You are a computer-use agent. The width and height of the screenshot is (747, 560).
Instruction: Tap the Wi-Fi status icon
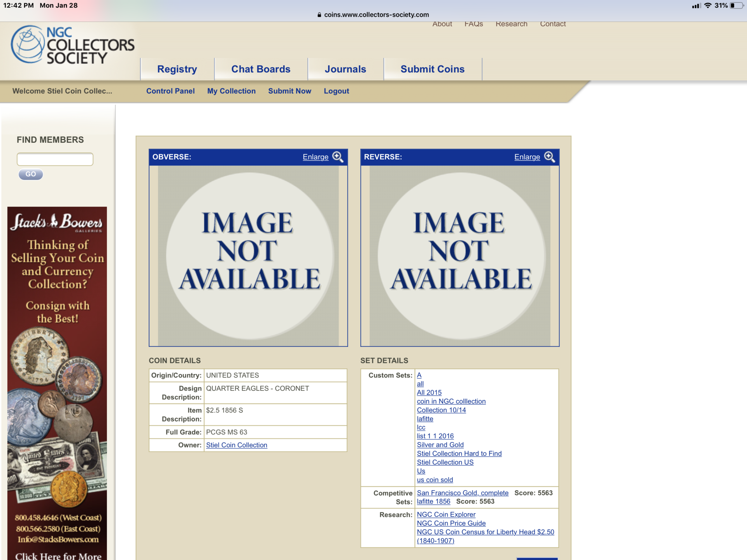[708, 5]
